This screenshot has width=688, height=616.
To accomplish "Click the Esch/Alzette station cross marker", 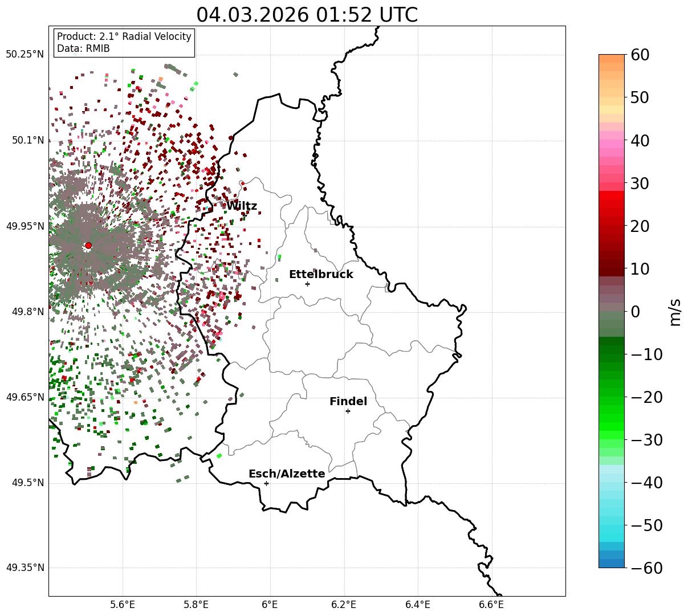I will pos(266,483).
